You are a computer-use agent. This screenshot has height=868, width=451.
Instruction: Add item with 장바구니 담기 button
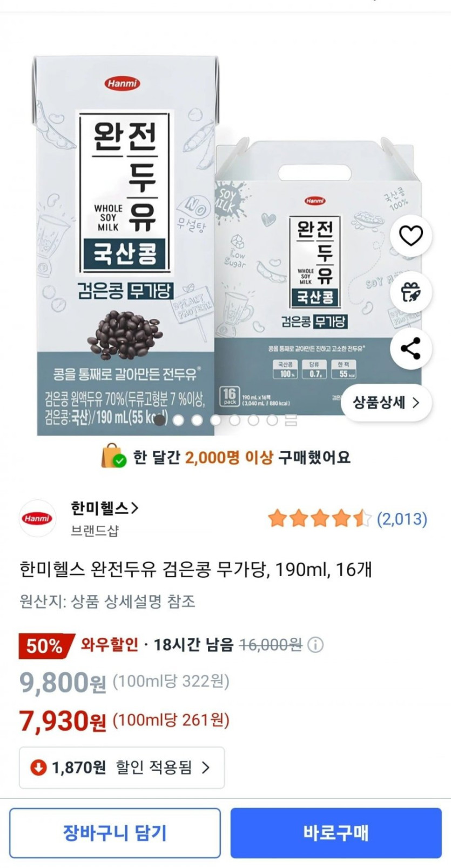(115, 833)
